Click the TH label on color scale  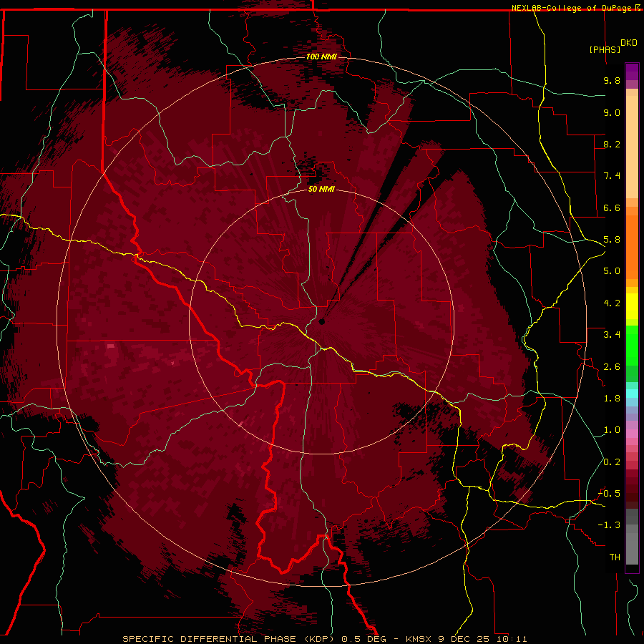pyautogui.click(x=615, y=557)
